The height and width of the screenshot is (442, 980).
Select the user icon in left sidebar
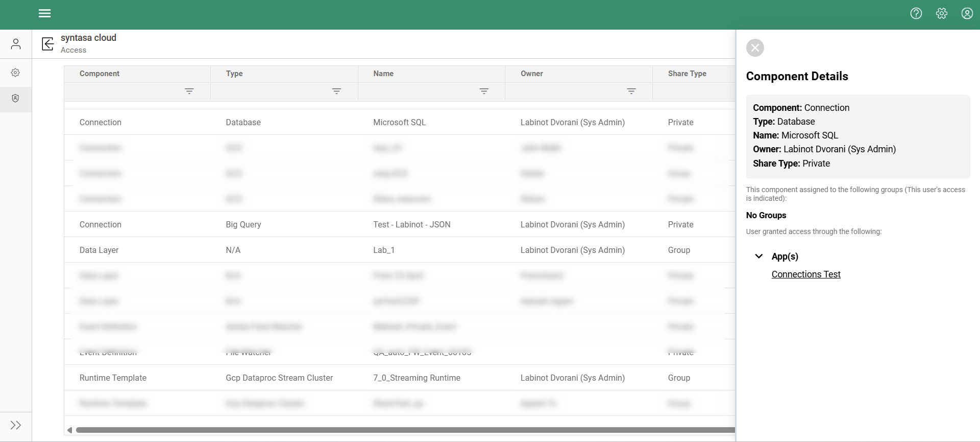tap(16, 44)
